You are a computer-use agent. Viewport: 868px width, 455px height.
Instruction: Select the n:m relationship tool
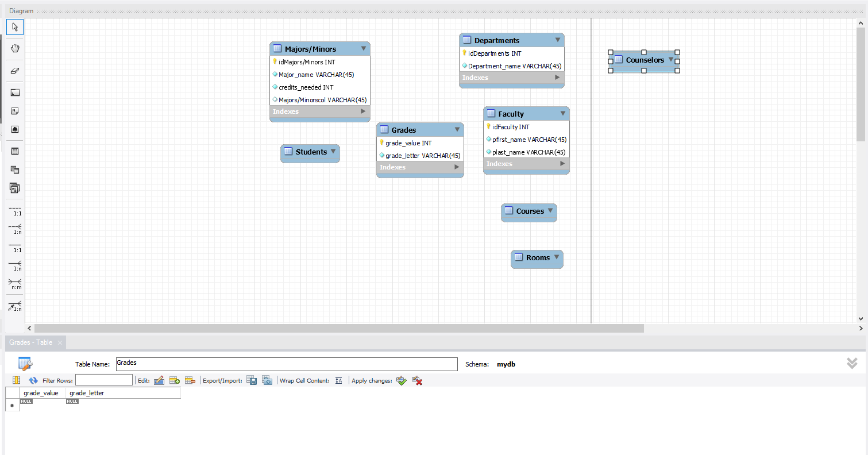tap(14, 283)
